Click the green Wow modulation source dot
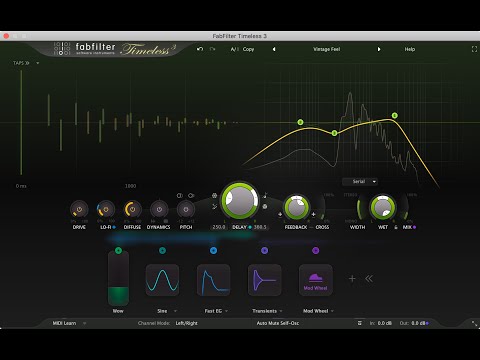Screen dimensions: 480x360 (118, 250)
